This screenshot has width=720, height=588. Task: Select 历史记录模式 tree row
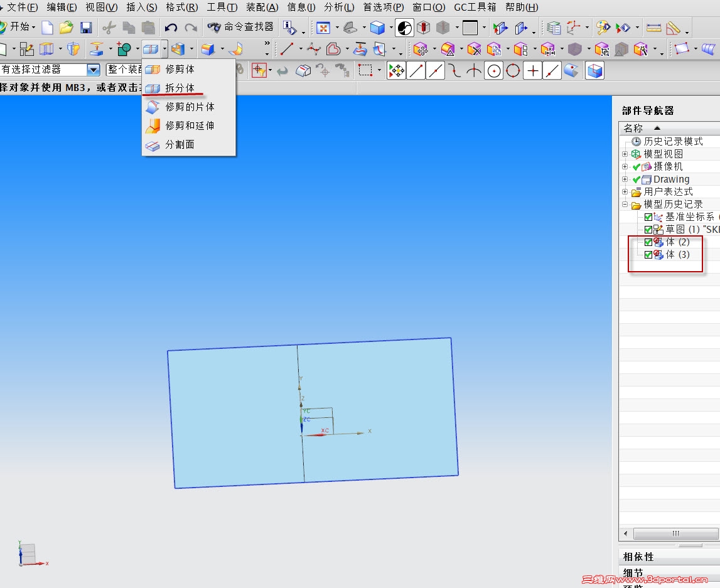pyautogui.click(x=673, y=141)
